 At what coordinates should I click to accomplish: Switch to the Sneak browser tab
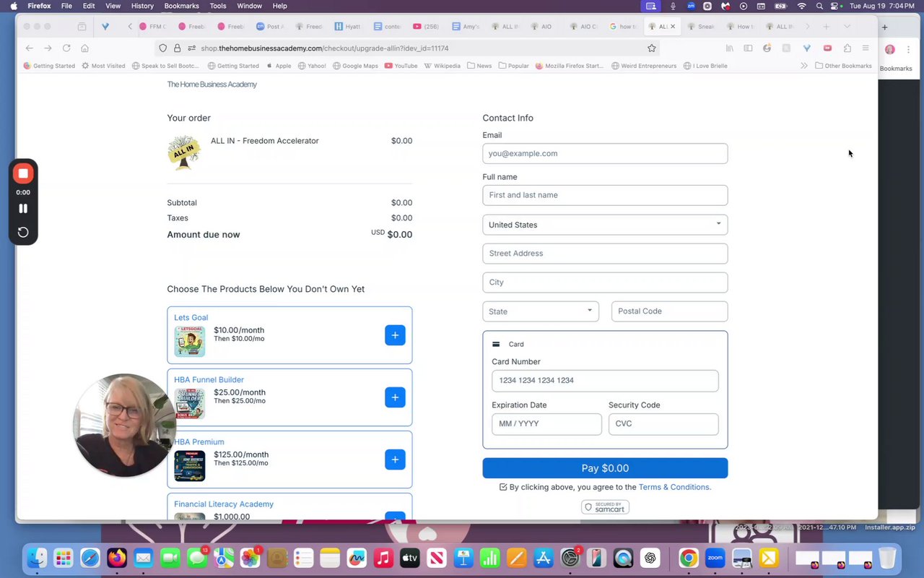[x=701, y=27]
